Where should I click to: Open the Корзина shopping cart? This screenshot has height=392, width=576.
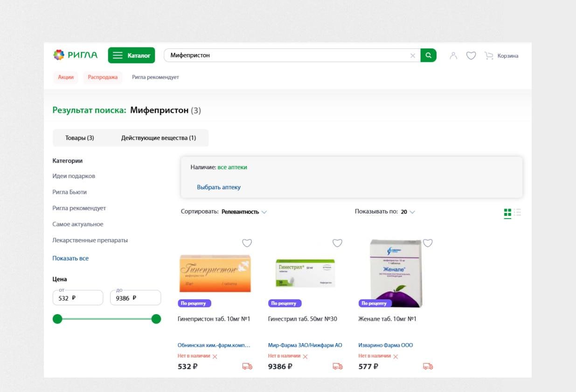coord(502,56)
